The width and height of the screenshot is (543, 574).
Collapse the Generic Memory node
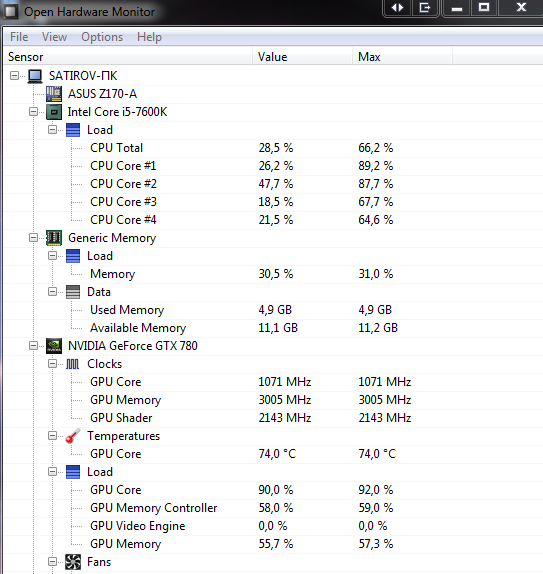[x=33, y=238]
